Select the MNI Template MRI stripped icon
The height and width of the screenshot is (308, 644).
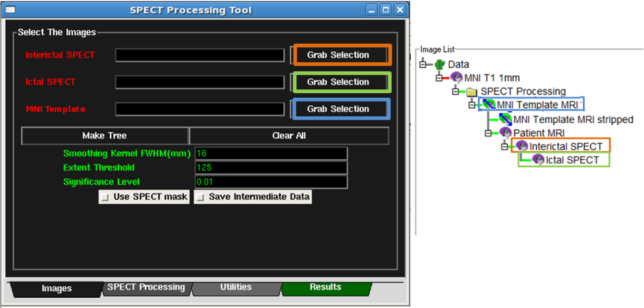coord(505,119)
